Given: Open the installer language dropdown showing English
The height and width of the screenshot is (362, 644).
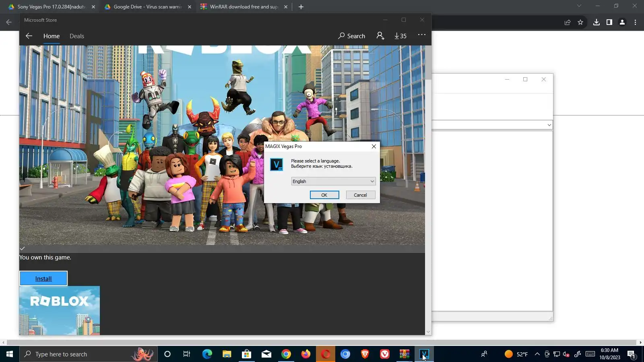Looking at the screenshot, I should click(333, 181).
